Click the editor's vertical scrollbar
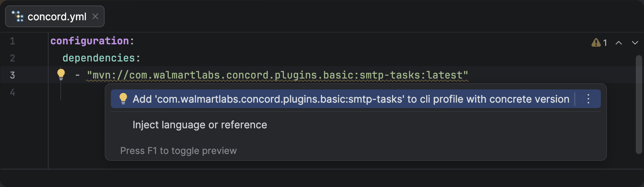The image size is (644, 187). pyautogui.click(x=639, y=104)
